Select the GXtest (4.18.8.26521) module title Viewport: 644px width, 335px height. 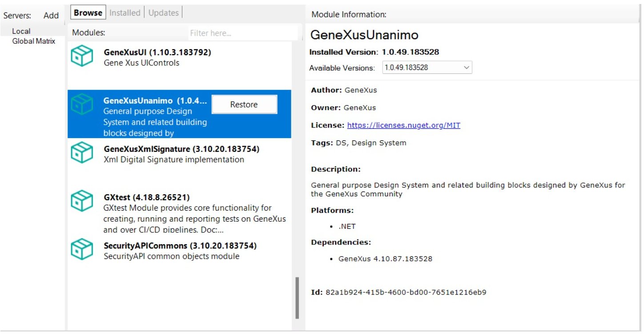[x=146, y=197]
